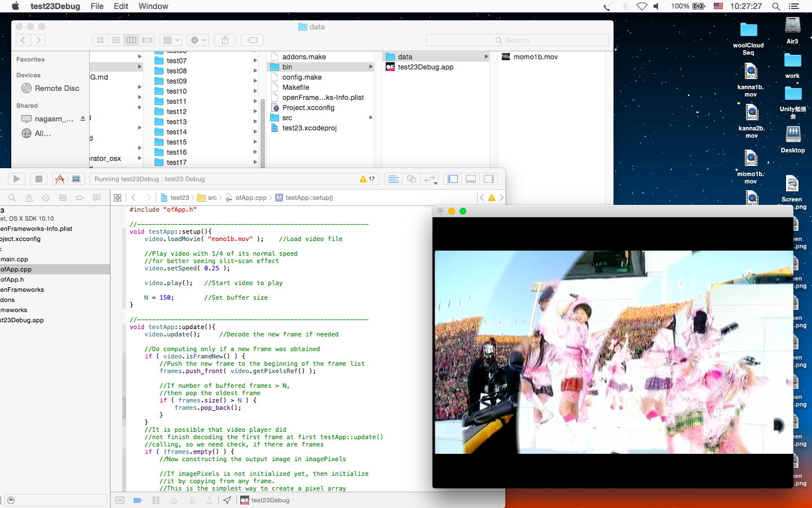Select momo1b.mov file in Finder
The width and height of the screenshot is (812, 508).
pyautogui.click(x=535, y=57)
